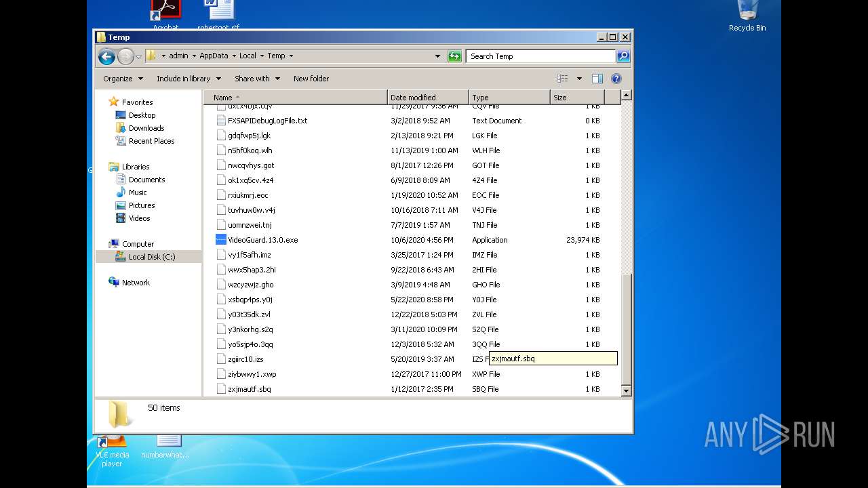Select the wwx5hap3.2hi file icon
This screenshot has height=488, width=868.
click(x=220, y=270)
